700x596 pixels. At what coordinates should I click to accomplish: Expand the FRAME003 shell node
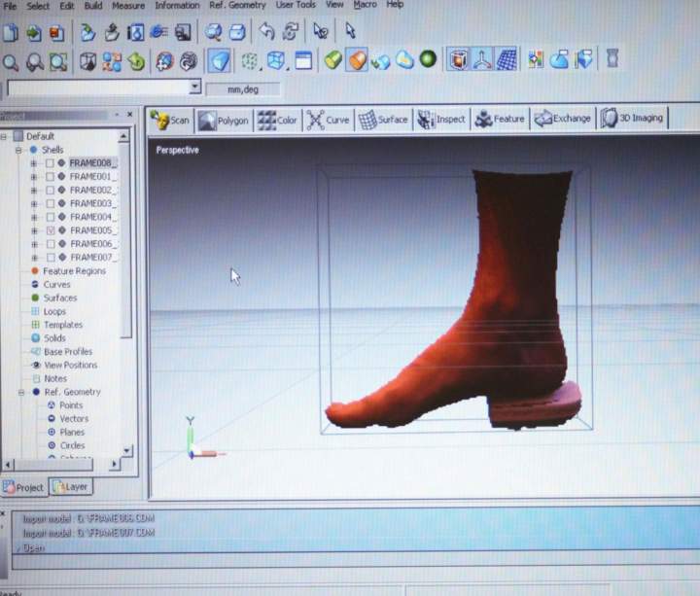(34, 204)
